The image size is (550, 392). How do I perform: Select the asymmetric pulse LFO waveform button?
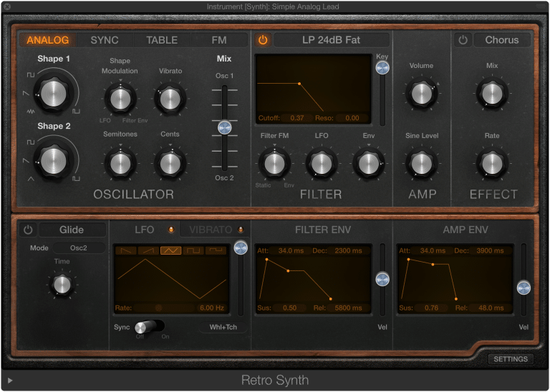pos(216,250)
